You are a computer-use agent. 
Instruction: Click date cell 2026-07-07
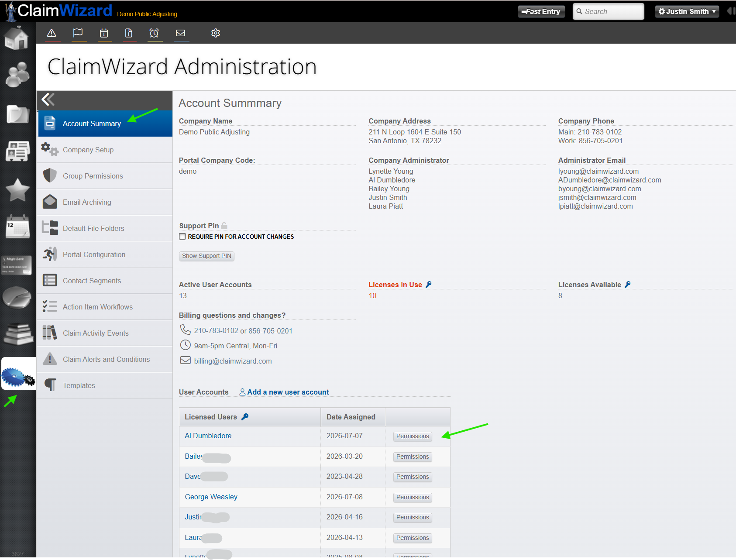coord(344,436)
